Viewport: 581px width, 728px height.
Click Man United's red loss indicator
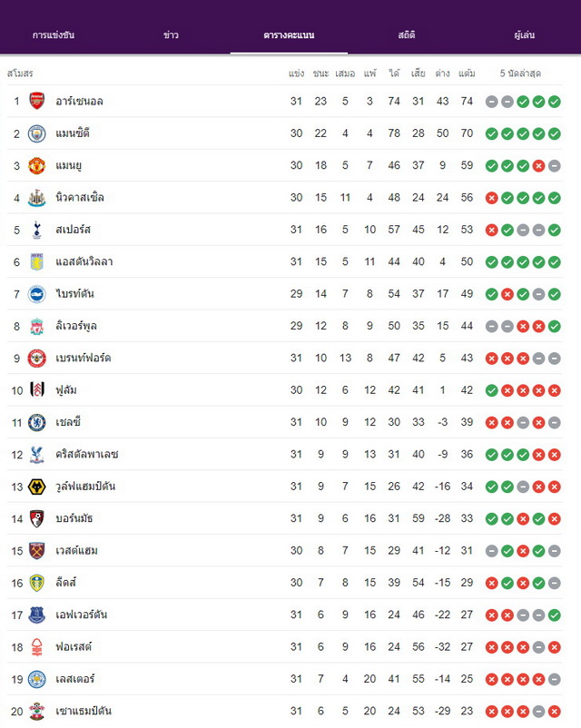coord(538,166)
